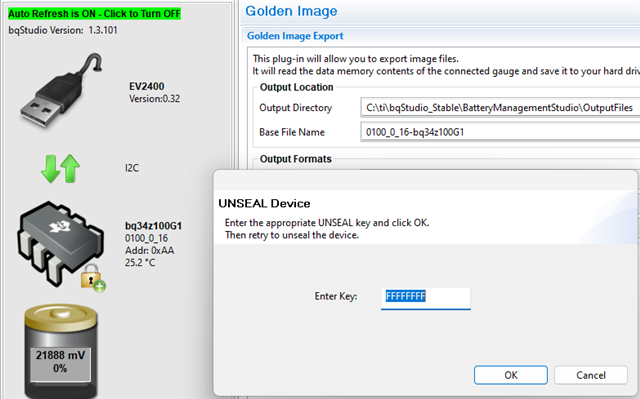Click the Version:0.32 text
The image size is (640, 399).
(154, 99)
